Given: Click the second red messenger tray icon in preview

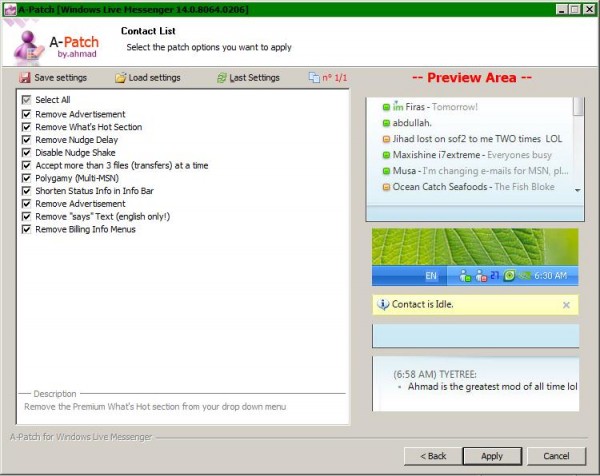Looking at the screenshot, I should 481,275.
